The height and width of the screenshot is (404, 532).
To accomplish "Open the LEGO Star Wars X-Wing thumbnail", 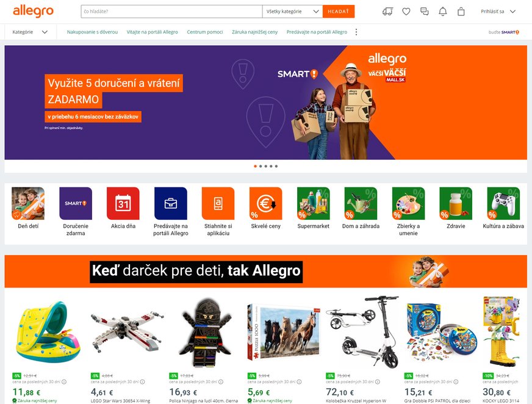I will pyautogui.click(x=126, y=332).
